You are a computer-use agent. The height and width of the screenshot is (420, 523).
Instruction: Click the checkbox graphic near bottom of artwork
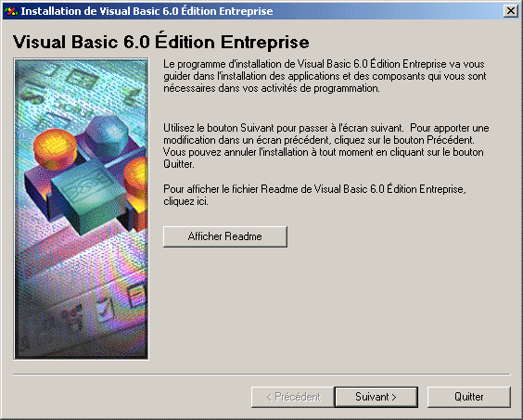(106, 309)
